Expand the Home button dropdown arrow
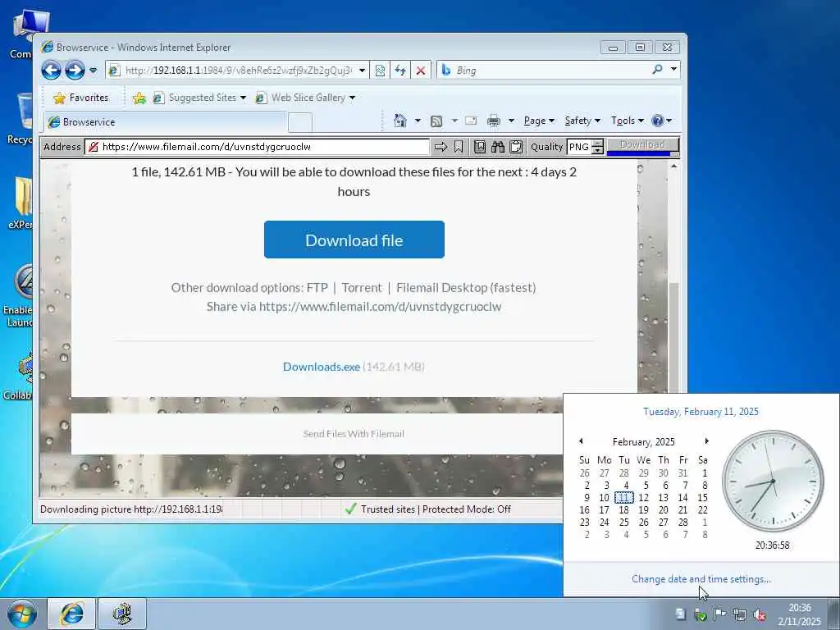The height and width of the screenshot is (630, 840). (x=418, y=121)
